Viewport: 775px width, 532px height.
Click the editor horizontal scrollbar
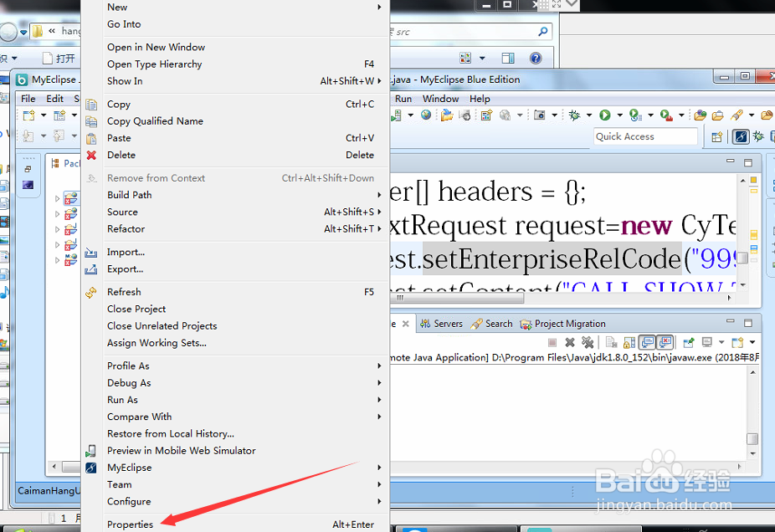(x=458, y=298)
